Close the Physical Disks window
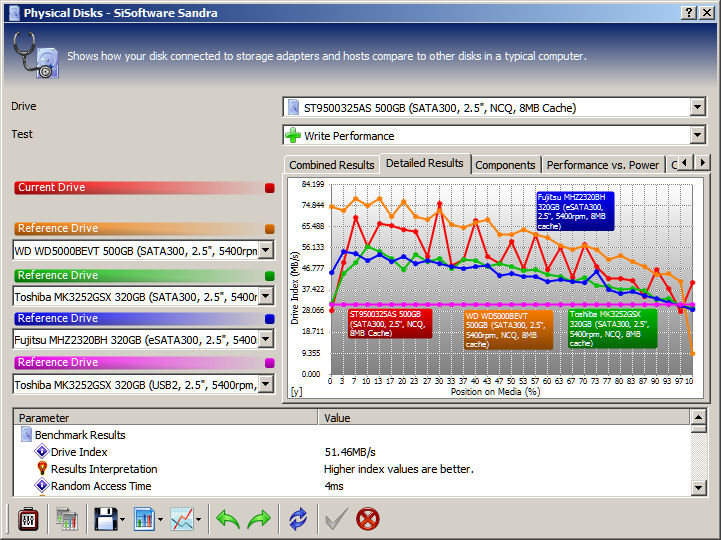The height and width of the screenshot is (540, 721). (x=707, y=12)
